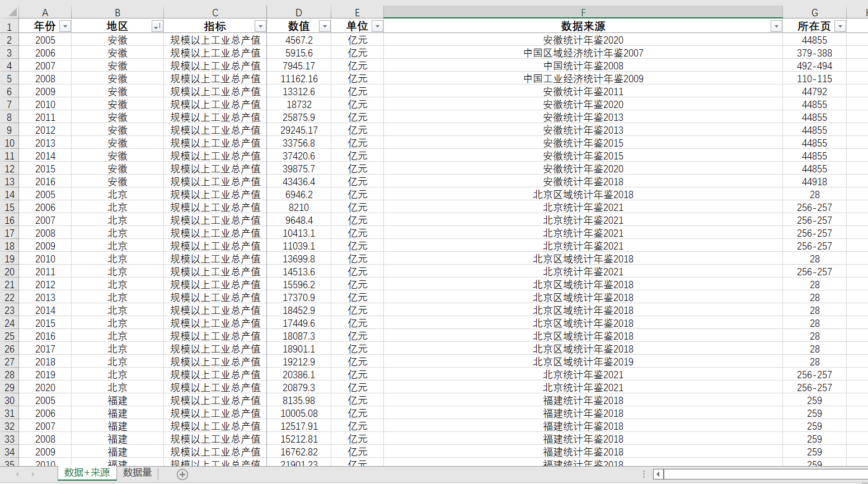
Task: Open the 数据来源 filter dropdown
Action: 776,26
